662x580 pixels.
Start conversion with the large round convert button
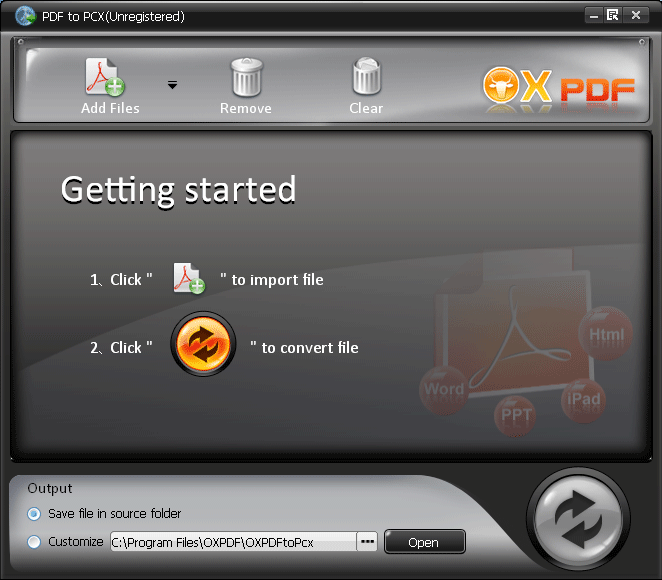pyautogui.click(x=578, y=519)
